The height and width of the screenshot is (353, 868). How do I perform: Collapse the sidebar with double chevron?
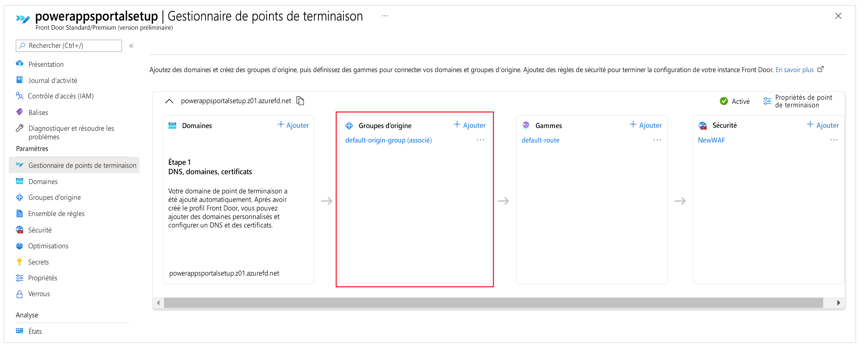pyautogui.click(x=131, y=45)
